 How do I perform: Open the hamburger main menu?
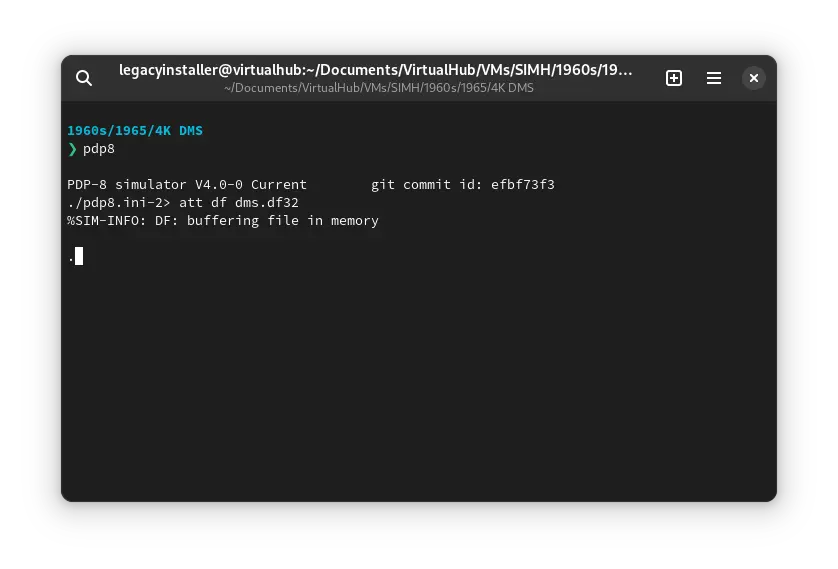[714, 78]
